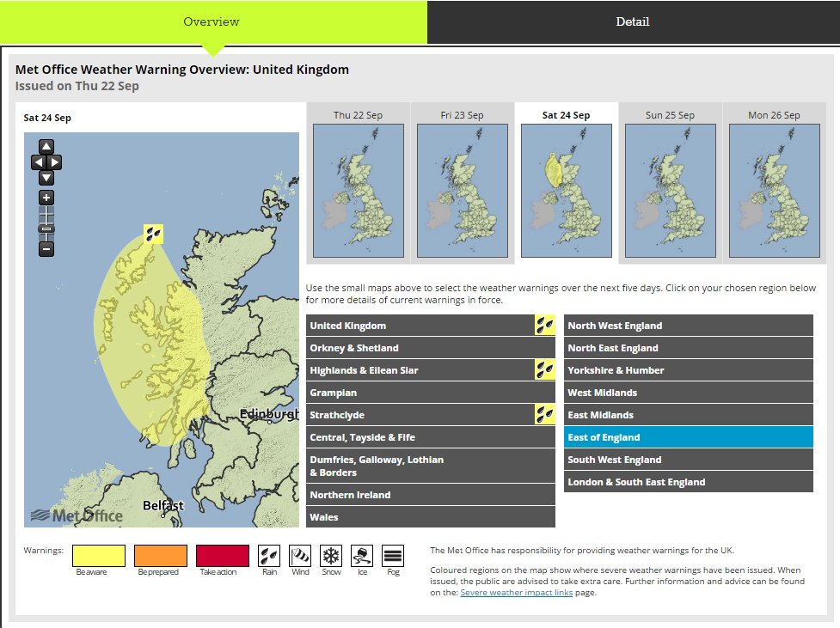Click the 'Issued on Thu 22 Sep' text
The image size is (840, 628).
pos(77,86)
